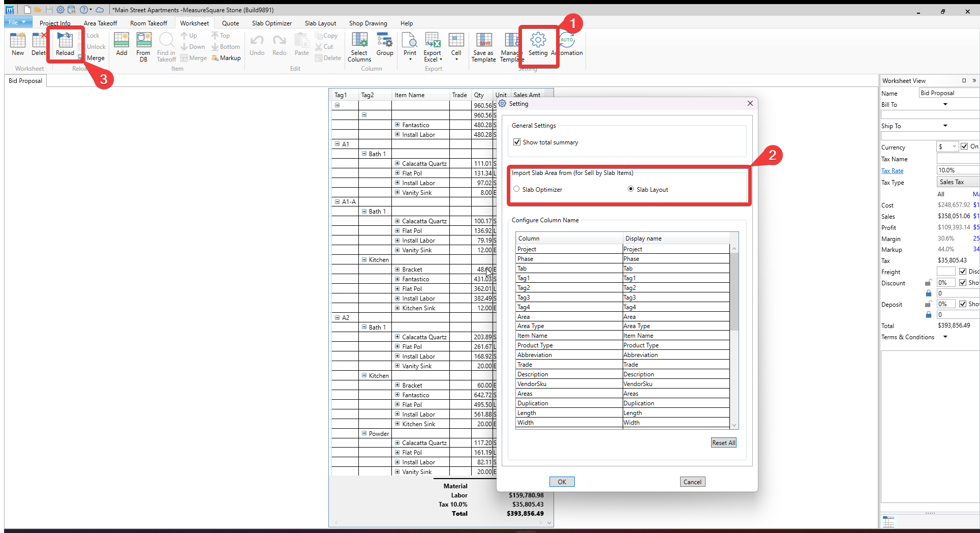Collapse the A2 group row
Viewport: 980px width, 533px height.
(337, 317)
